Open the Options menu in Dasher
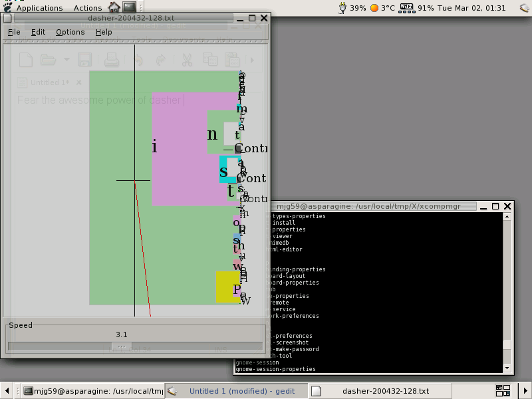 (x=70, y=32)
